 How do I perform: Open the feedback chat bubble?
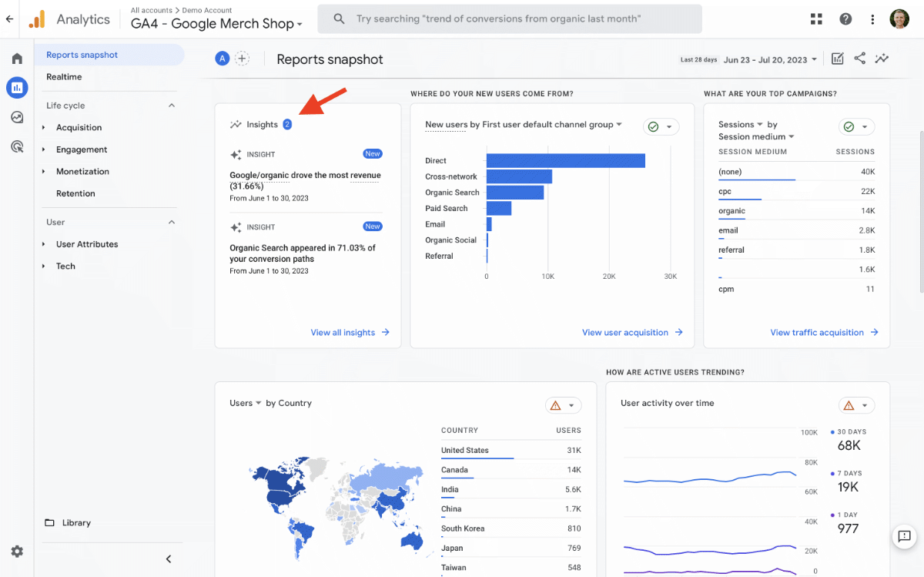click(904, 537)
